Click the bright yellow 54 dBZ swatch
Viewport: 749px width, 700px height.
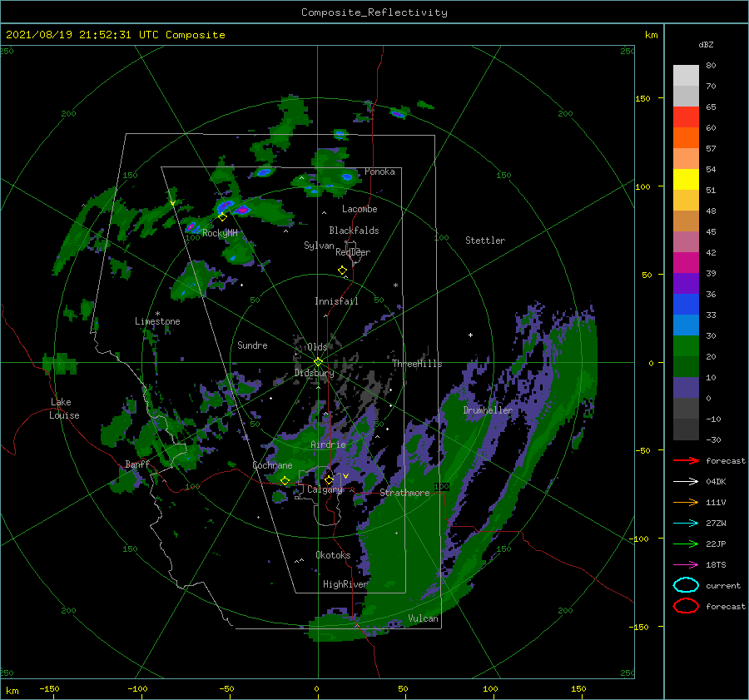[x=686, y=179]
